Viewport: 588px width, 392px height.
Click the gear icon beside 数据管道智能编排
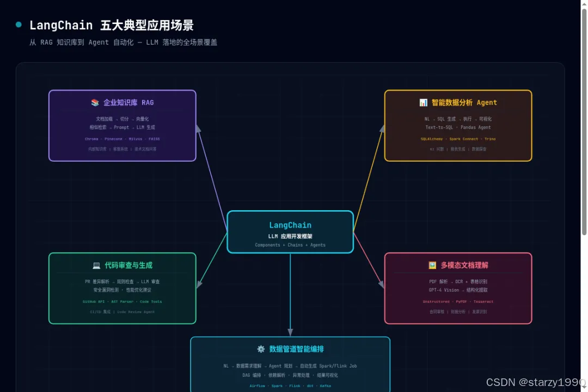[261, 349]
